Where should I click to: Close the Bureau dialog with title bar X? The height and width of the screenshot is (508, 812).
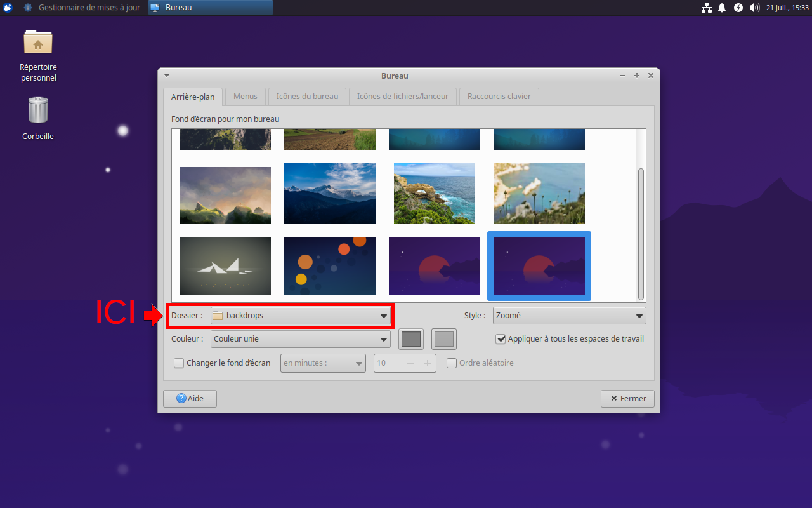pos(651,76)
